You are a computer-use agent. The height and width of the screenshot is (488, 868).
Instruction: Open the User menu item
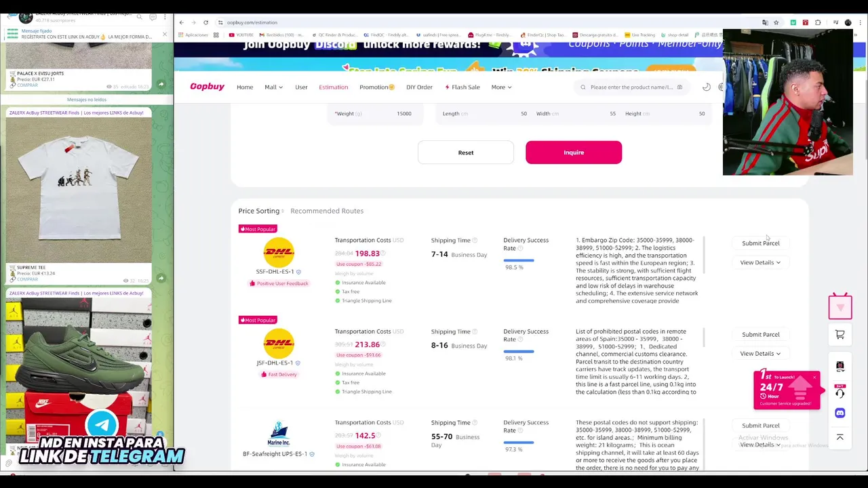(301, 87)
